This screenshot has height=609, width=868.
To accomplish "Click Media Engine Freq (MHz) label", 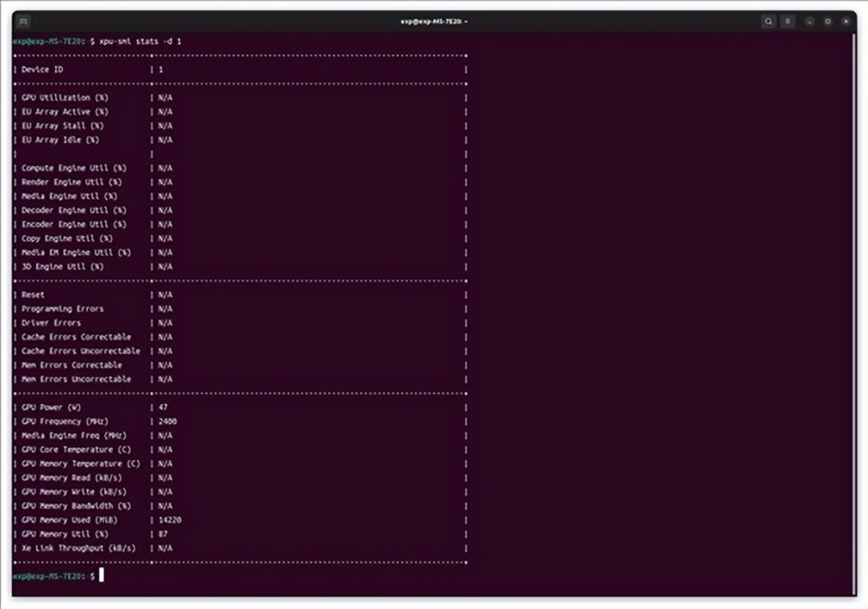I will (73, 436).
